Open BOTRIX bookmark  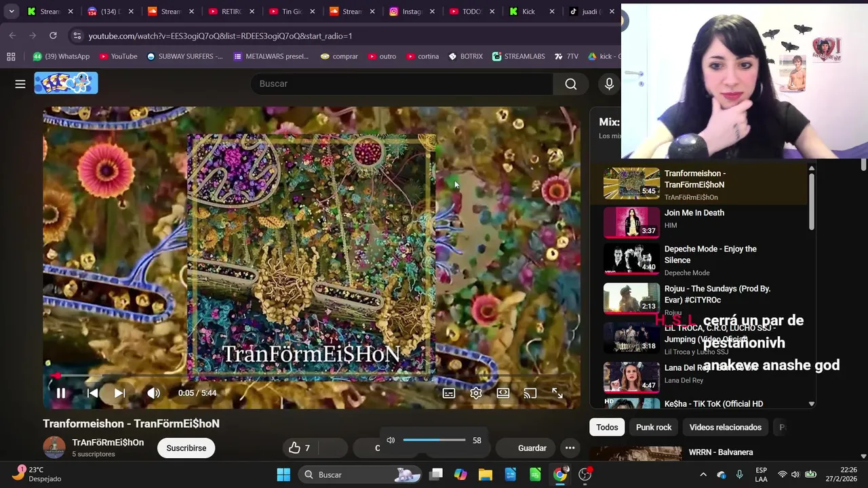[x=465, y=56]
